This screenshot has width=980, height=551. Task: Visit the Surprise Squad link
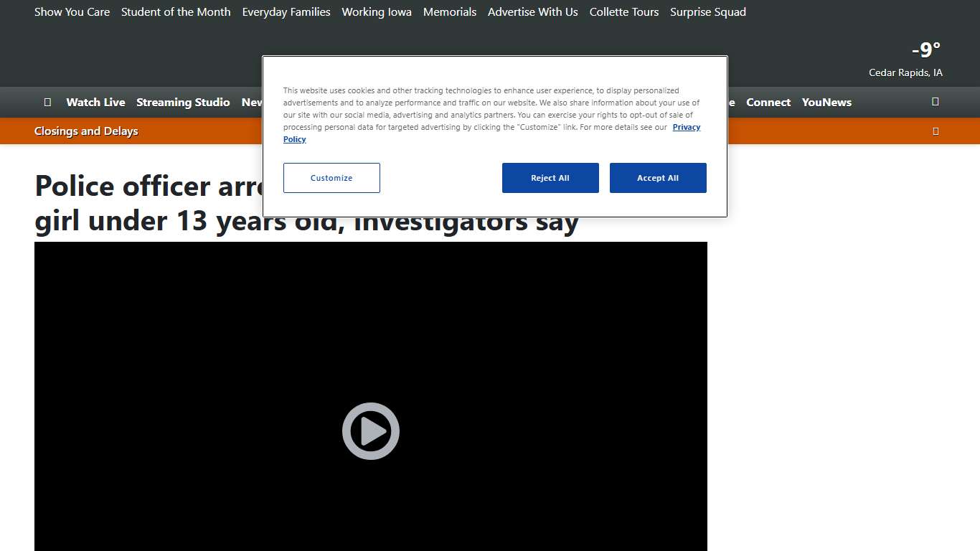[707, 12]
